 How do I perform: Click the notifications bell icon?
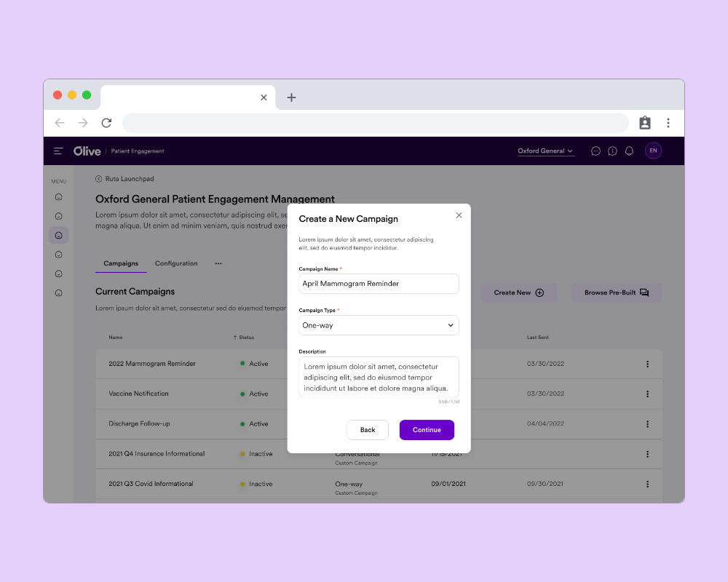tap(629, 151)
